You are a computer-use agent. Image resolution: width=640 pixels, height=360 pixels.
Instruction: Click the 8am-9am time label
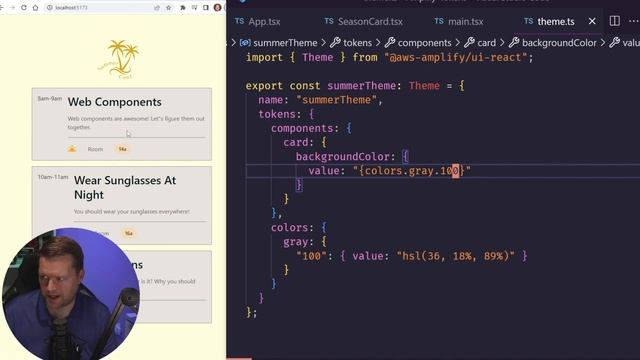click(50, 98)
